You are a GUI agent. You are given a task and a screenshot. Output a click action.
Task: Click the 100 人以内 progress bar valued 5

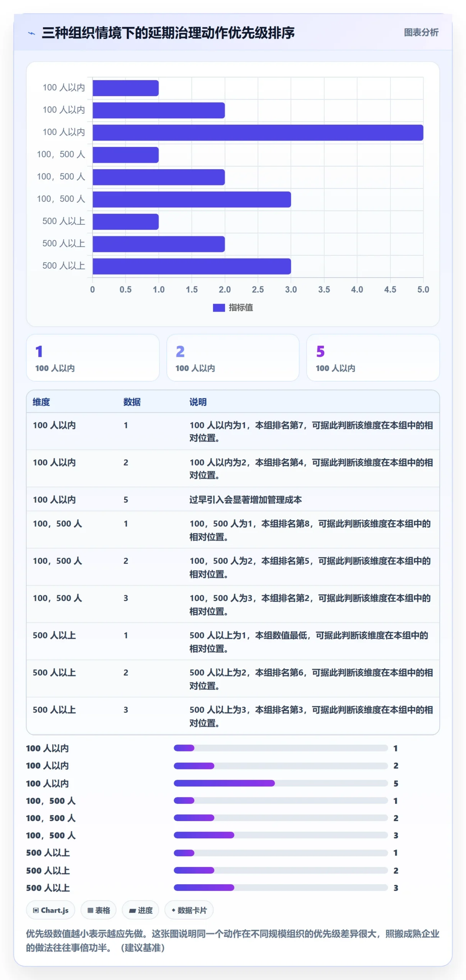point(281,783)
